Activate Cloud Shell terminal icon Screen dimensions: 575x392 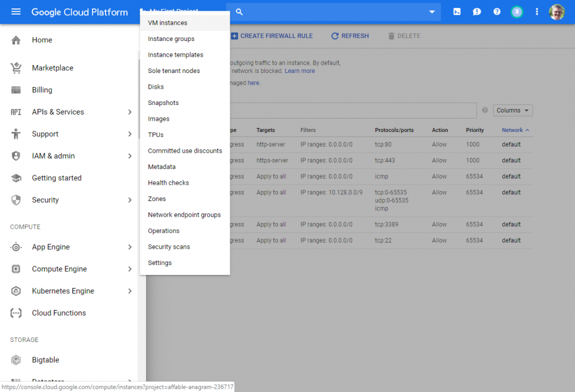point(457,12)
